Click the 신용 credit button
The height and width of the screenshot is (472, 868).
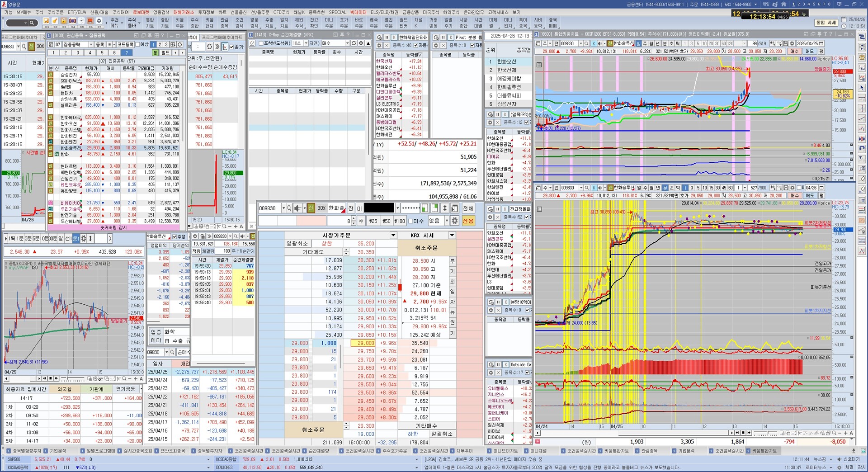[x=468, y=221]
